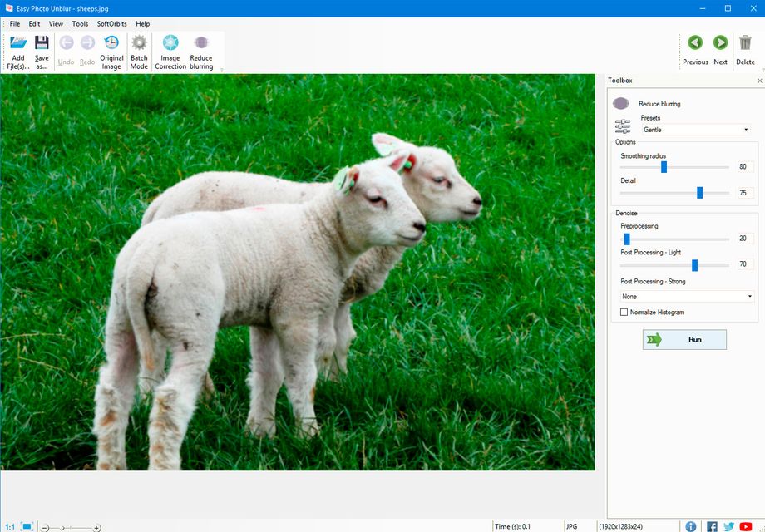The image size is (765, 532).
Task: Switch to Batch Mode
Action: [x=139, y=52]
